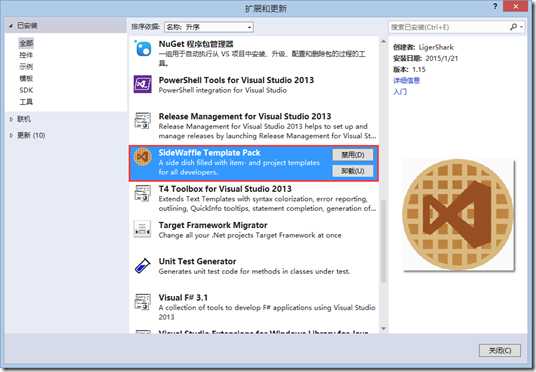Select Unit Test Generator title
Image resolution: width=536 pixels, height=372 pixels.
pos(197,261)
